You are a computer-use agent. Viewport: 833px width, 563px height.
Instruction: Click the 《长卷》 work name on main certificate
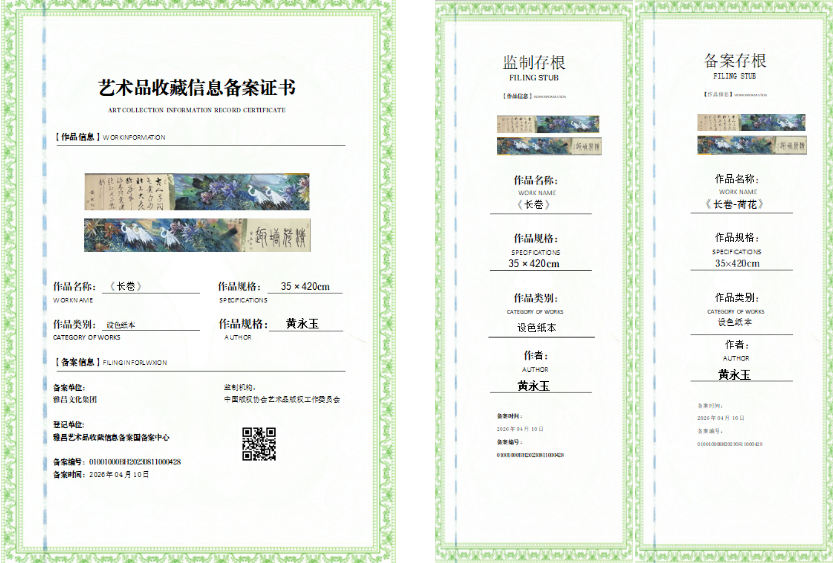[126, 286]
